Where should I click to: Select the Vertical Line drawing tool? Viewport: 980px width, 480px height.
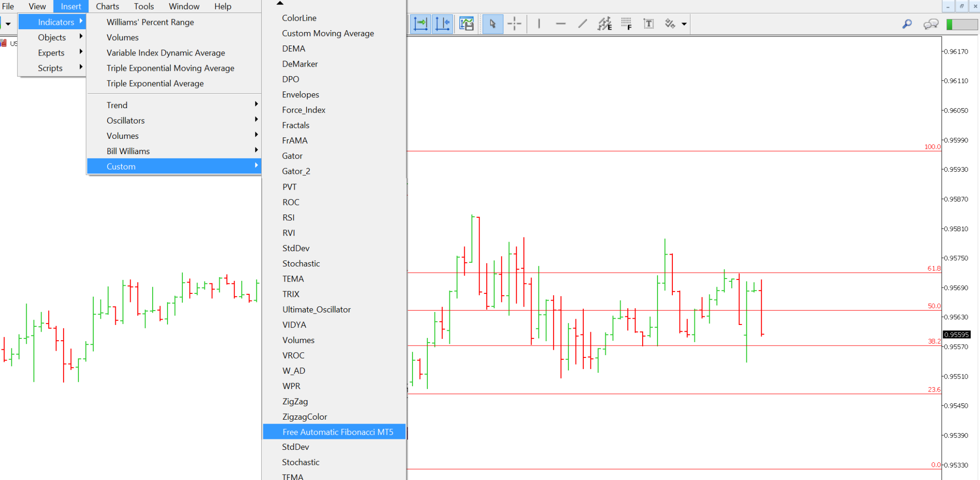pos(540,23)
